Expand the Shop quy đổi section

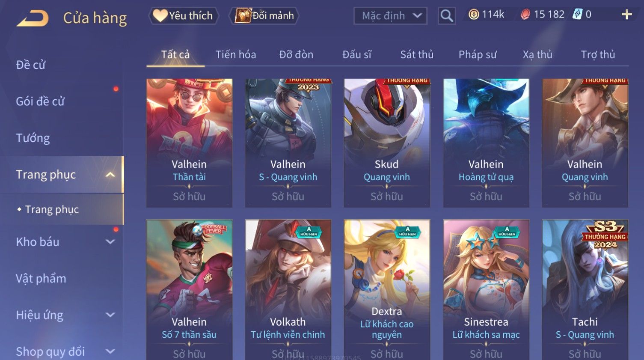pyautogui.click(x=110, y=351)
